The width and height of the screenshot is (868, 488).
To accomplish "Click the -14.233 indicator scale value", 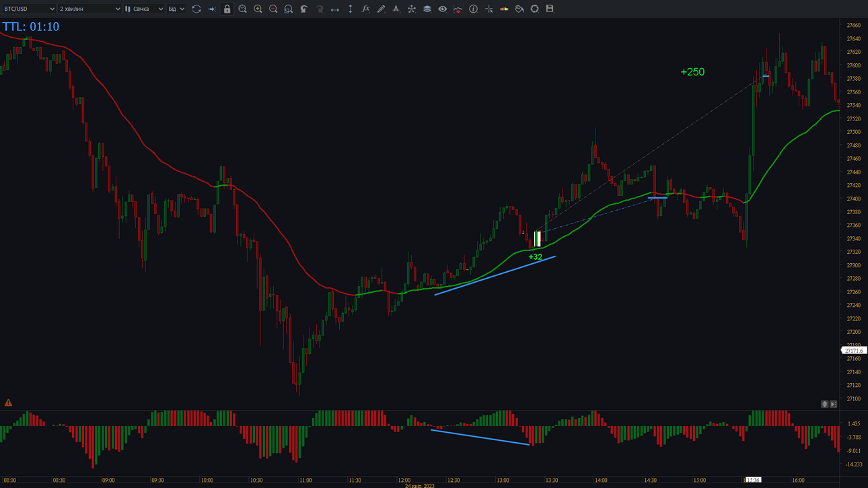I will (854, 464).
